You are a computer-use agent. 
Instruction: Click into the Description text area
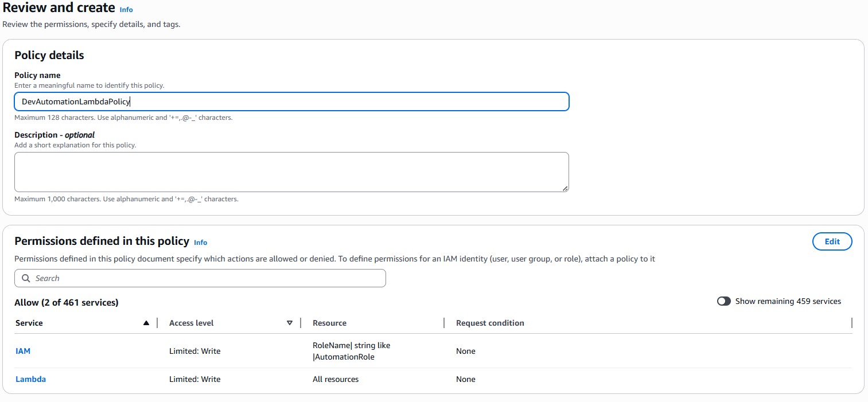(x=291, y=172)
